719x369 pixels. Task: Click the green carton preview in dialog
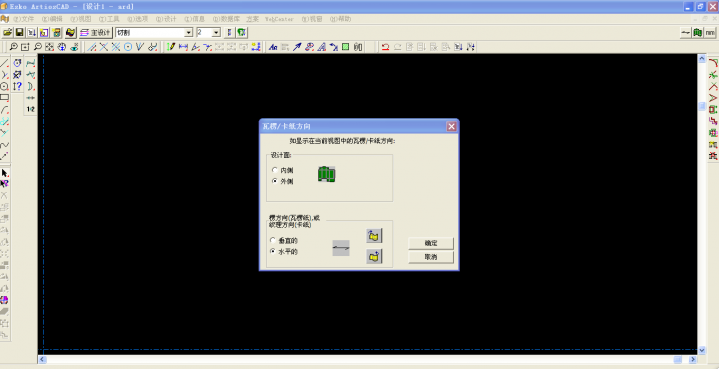coord(326,175)
